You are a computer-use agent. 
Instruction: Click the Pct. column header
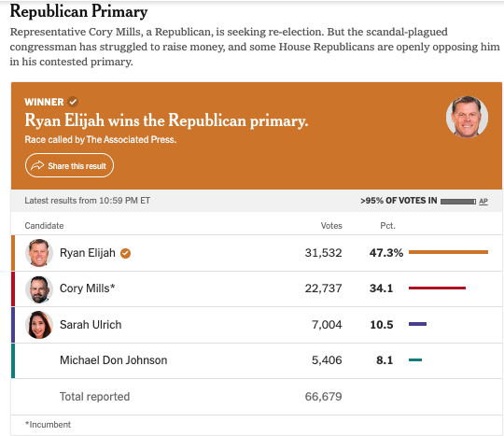click(387, 226)
